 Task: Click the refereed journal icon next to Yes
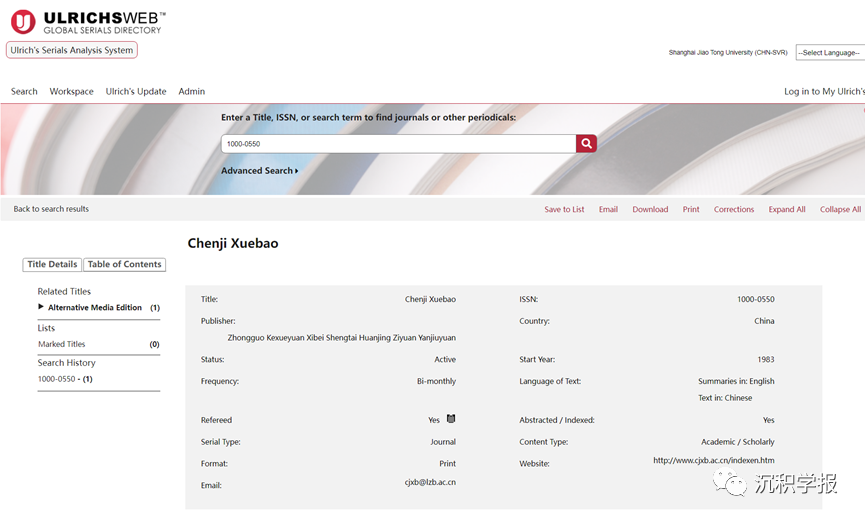(x=451, y=419)
